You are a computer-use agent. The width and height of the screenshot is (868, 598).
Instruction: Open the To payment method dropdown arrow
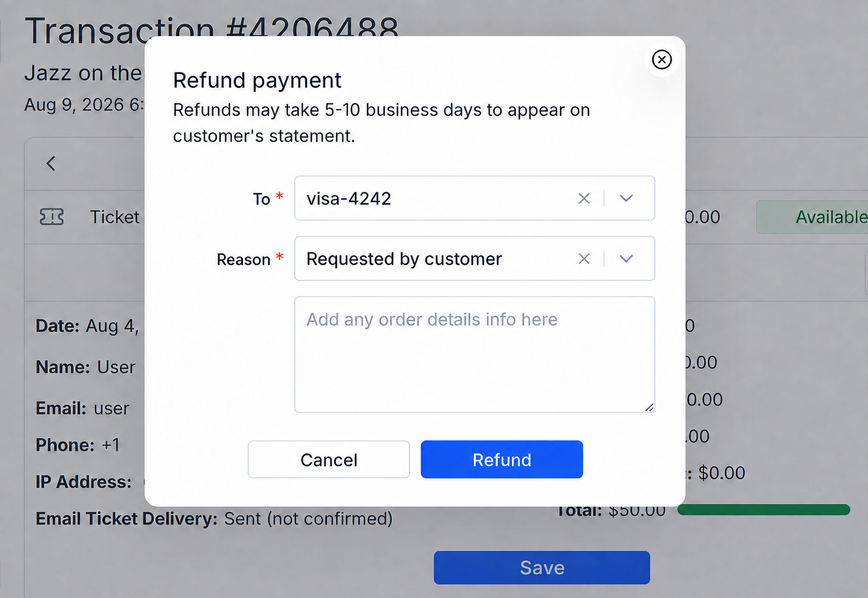626,198
